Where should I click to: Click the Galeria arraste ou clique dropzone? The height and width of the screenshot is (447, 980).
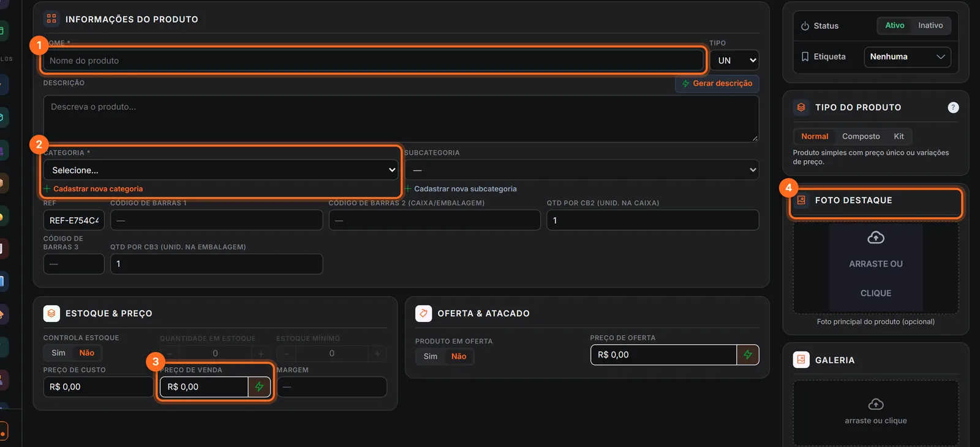[x=876, y=413]
